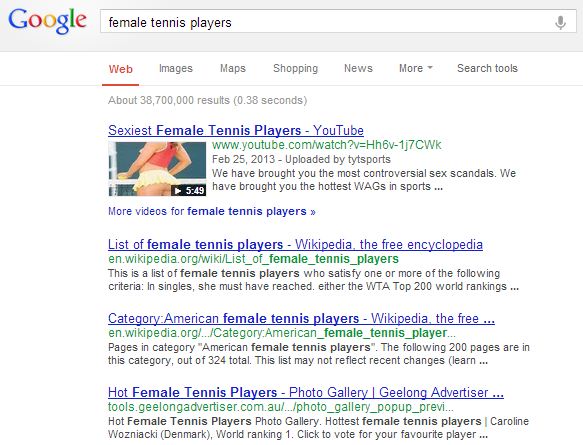Open More videos for female tennis players

coord(212,211)
